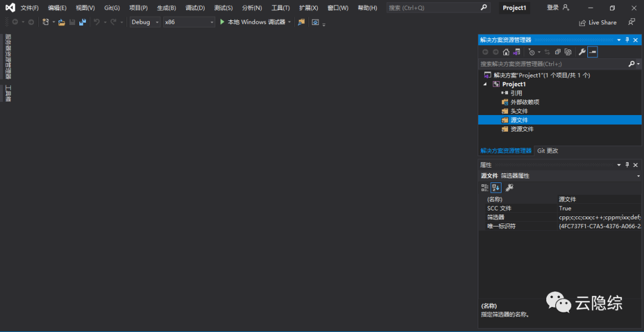Open the 视图(V) menu
The width and height of the screenshot is (644, 332).
coord(85,8)
